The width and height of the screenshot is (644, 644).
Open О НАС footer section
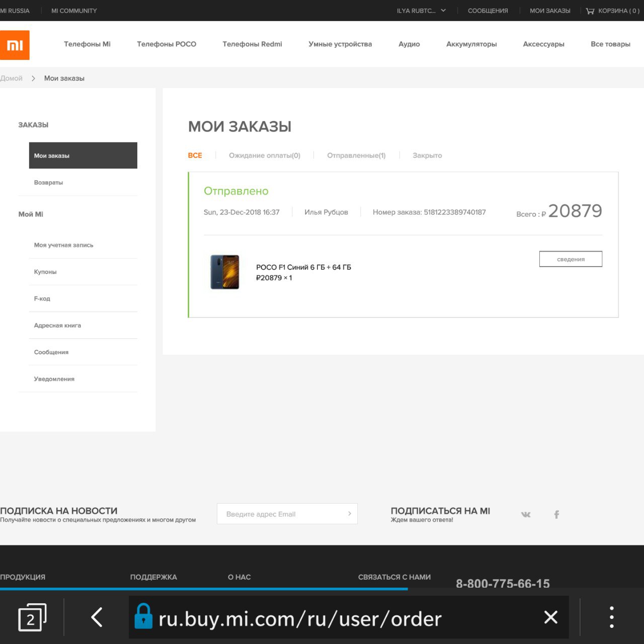click(x=239, y=577)
